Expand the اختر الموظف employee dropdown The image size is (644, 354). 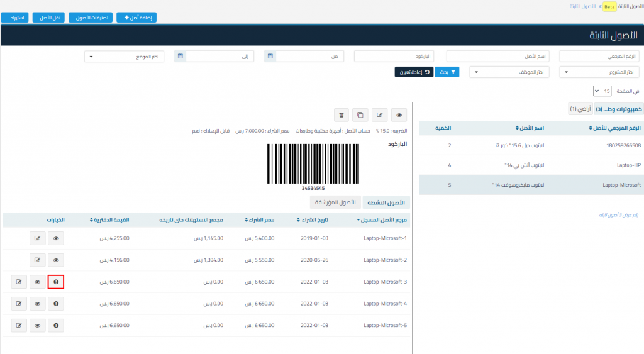pos(509,72)
